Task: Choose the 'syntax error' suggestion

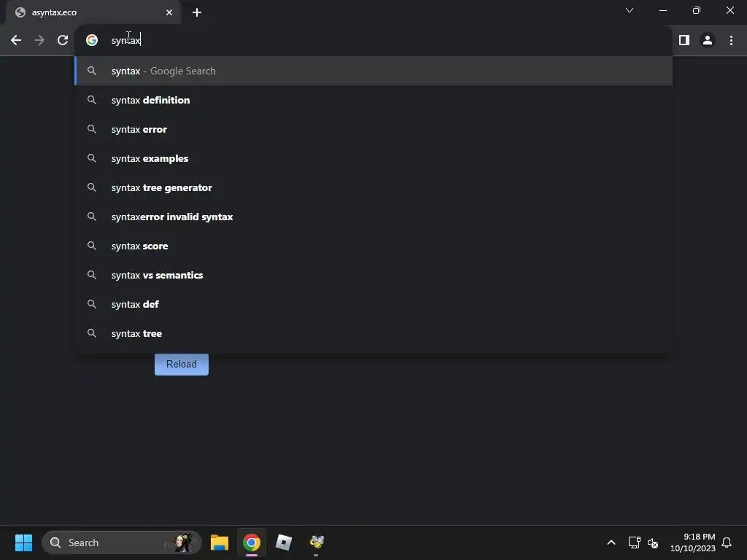Action: (x=373, y=129)
